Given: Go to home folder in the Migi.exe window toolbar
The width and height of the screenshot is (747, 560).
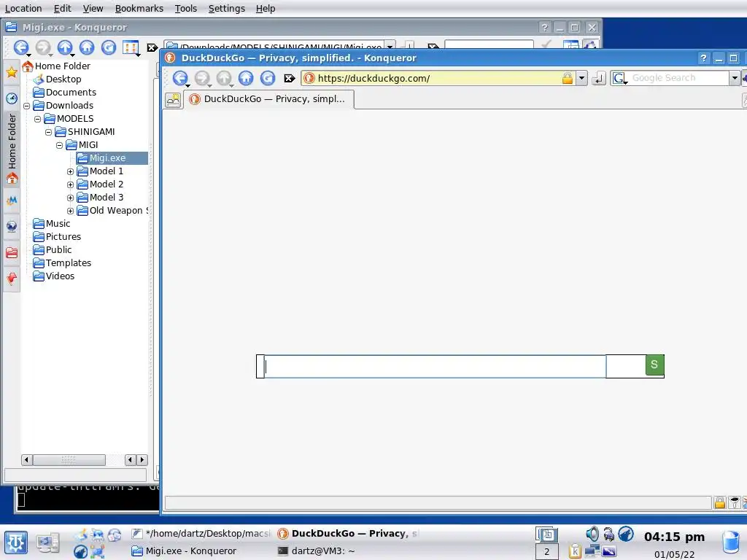Looking at the screenshot, I should (87, 47).
